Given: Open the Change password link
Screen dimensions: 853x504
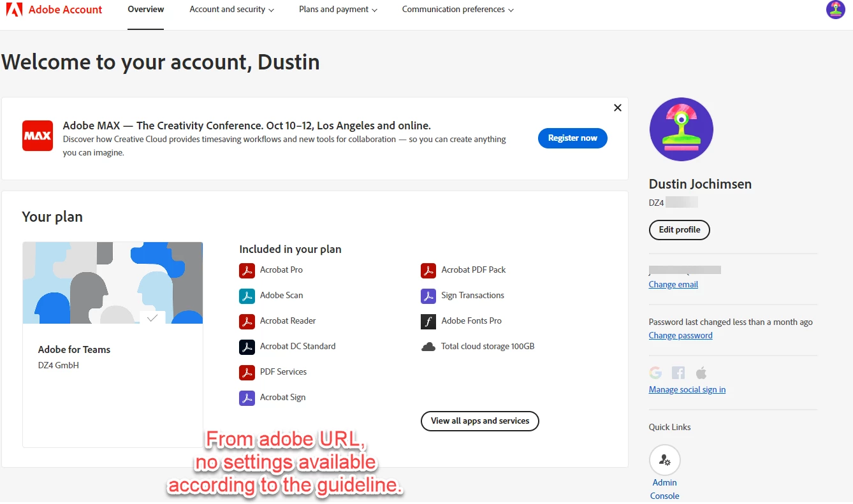Looking at the screenshot, I should (681, 336).
